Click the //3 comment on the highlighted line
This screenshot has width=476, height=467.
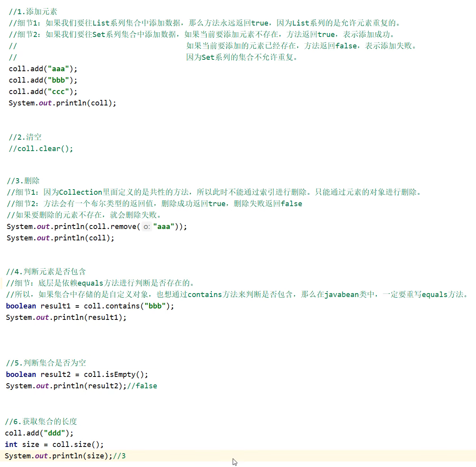(120, 456)
